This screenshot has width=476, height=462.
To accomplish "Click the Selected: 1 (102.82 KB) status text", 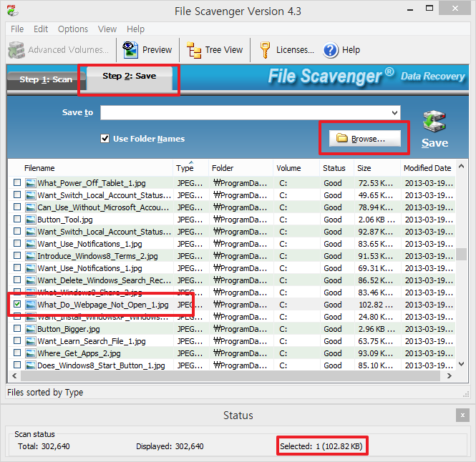I will click(x=321, y=446).
